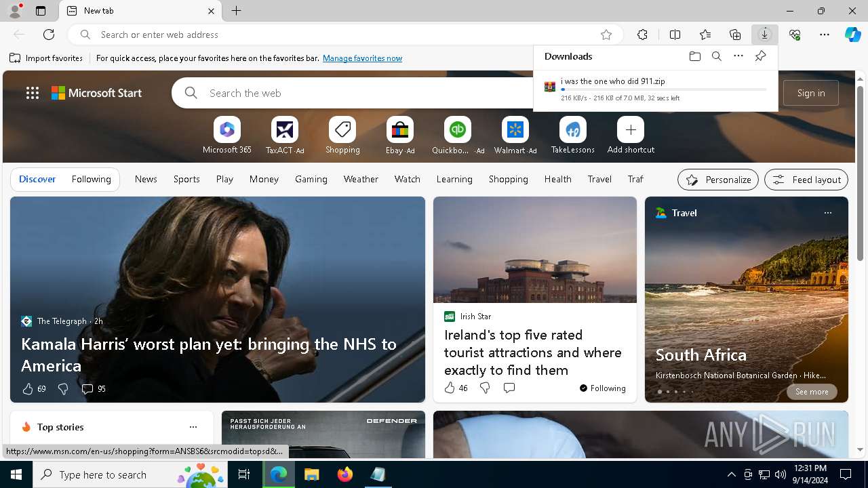Open the Shopping shortcut tile
The image size is (868, 488).
click(342, 135)
